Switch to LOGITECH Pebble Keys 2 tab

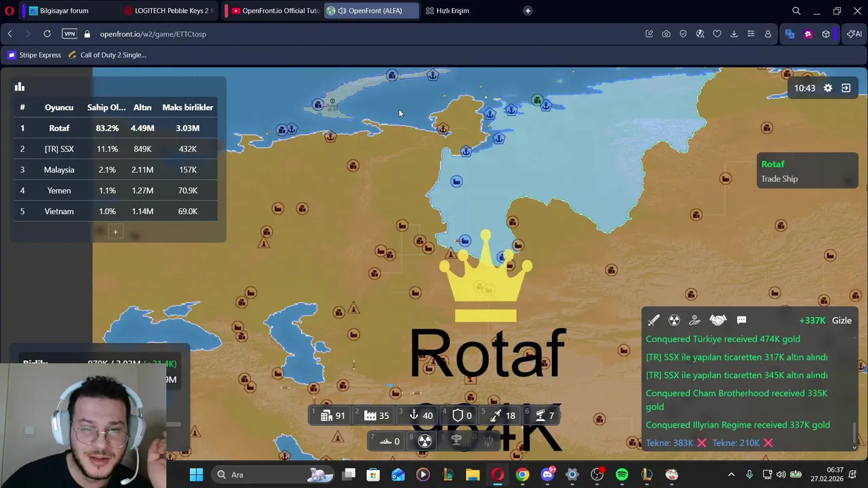coord(170,11)
